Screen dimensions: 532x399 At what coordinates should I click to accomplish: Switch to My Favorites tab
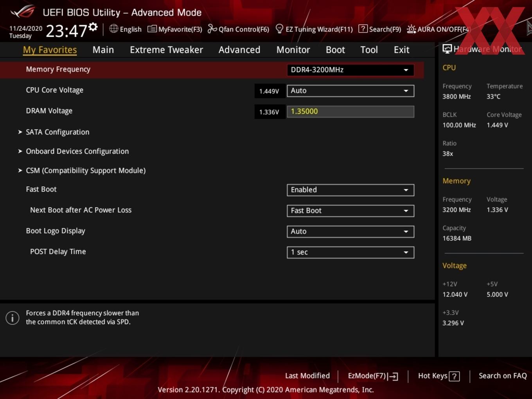(50, 50)
